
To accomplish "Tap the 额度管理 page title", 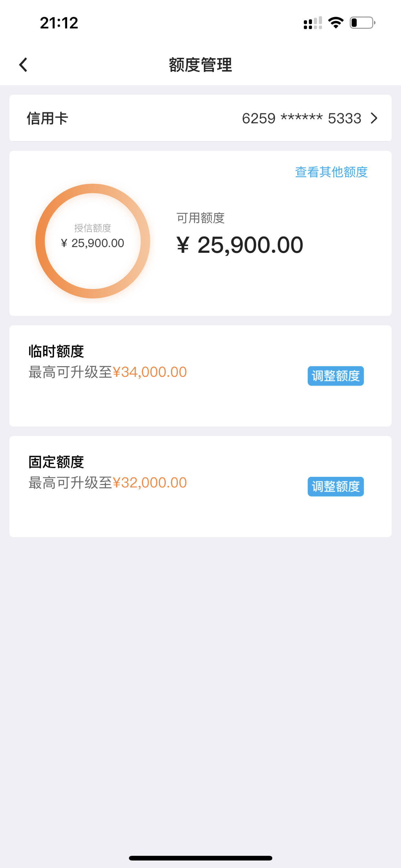I will click(x=200, y=65).
